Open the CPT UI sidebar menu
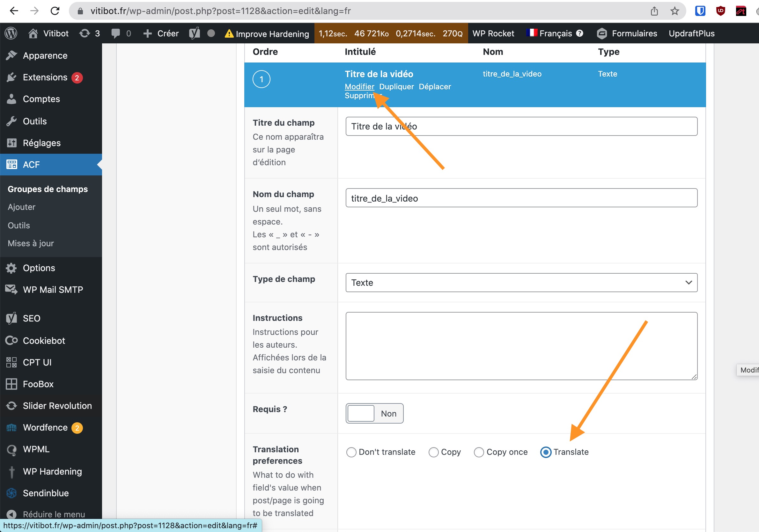The width and height of the screenshot is (759, 532). point(51,362)
